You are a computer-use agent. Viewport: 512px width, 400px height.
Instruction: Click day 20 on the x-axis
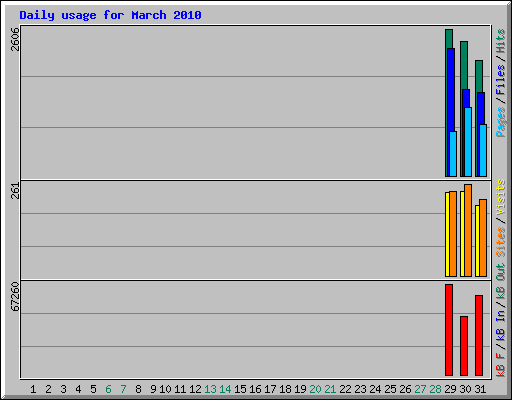pyautogui.click(x=315, y=389)
